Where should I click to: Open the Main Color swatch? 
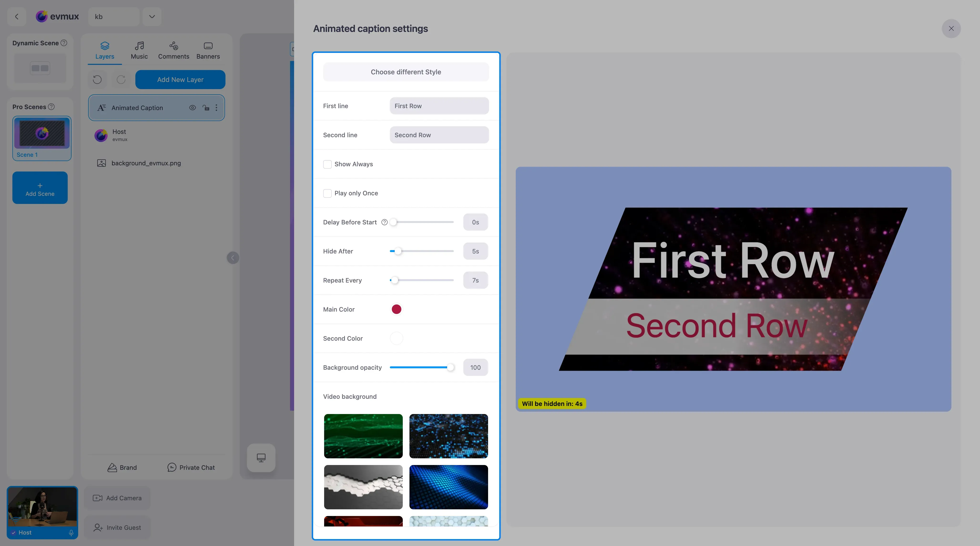pyautogui.click(x=396, y=309)
